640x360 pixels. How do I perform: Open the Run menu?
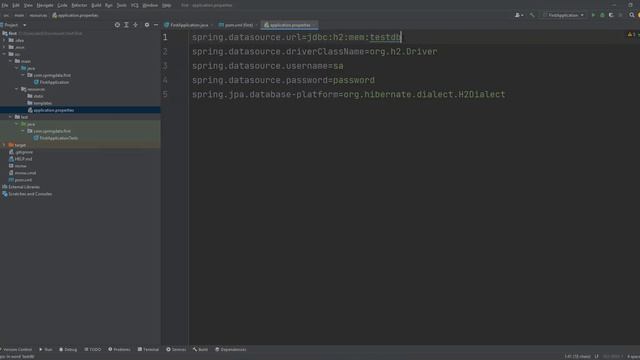tap(109, 5)
